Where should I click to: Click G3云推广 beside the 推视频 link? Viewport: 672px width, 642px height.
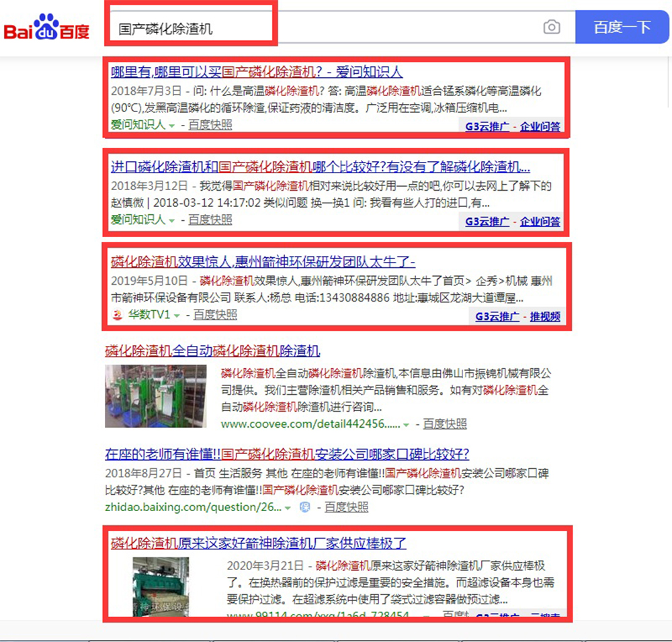click(497, 317)
